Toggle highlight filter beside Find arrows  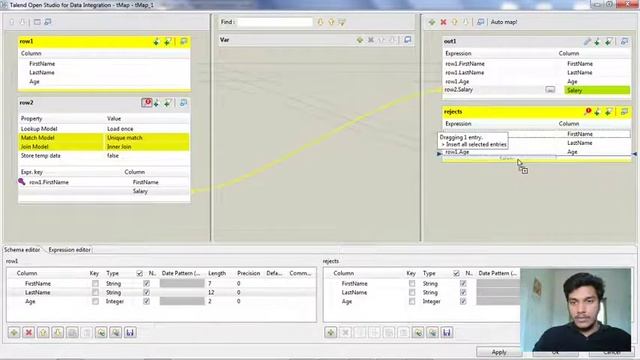(x=342, y=22)
